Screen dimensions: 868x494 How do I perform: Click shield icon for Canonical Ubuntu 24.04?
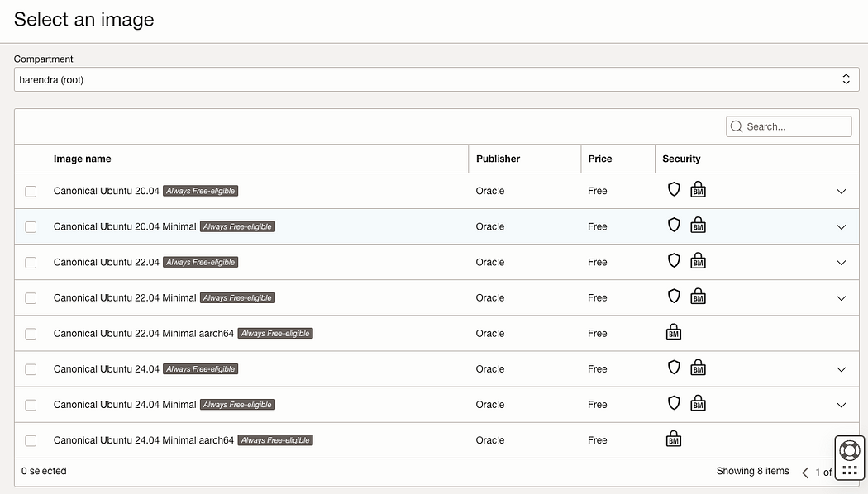pyautogui.click(x=673, y=368)
